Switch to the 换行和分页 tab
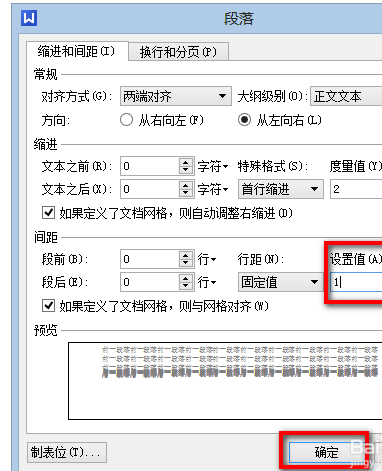The image size is (382, 471). (178, 52)
